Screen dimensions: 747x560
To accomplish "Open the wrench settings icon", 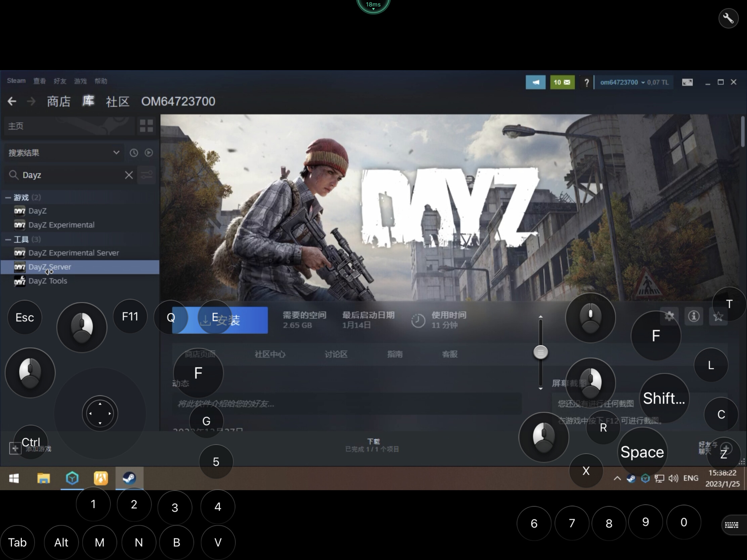I will [728, 18].
